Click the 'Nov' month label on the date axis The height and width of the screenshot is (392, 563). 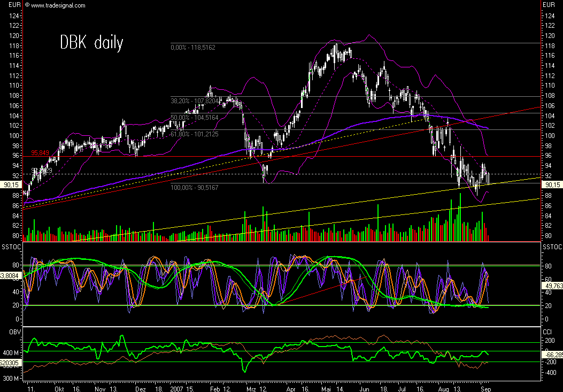tap(100, 389)
